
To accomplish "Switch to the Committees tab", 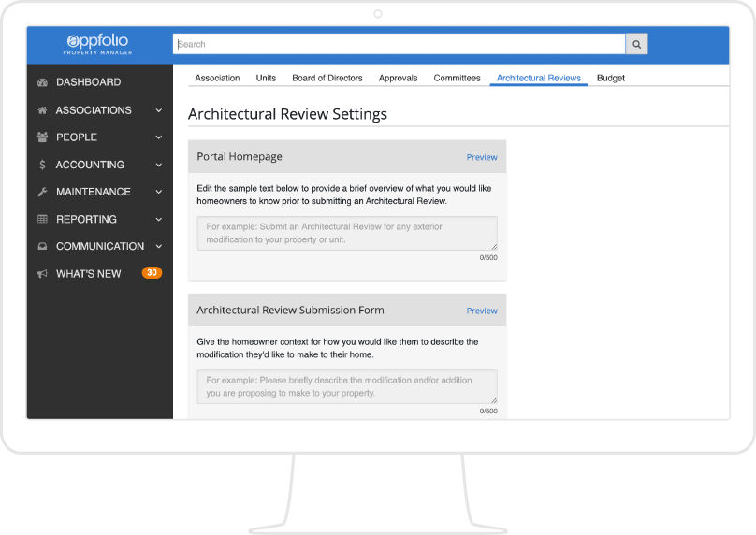I will click(458, 78).
